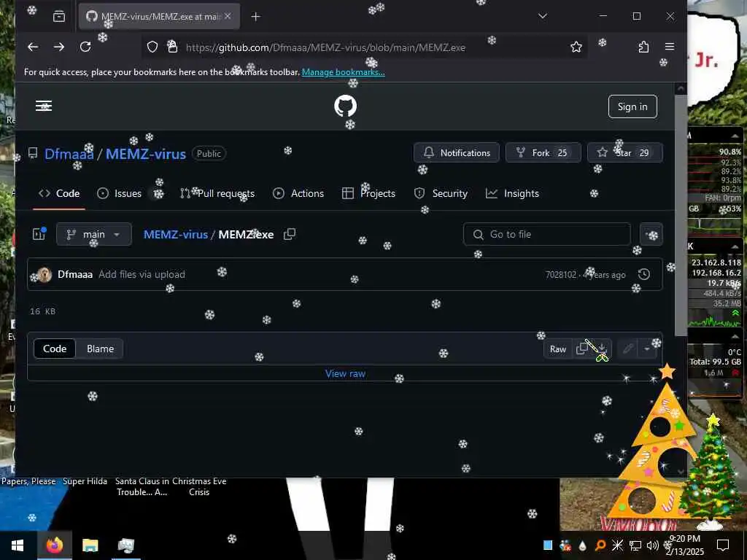Open the Dfmaaa owner profile link
This screenshot has width=747, height=560.
pyautogui.click(x=69, y=154)
